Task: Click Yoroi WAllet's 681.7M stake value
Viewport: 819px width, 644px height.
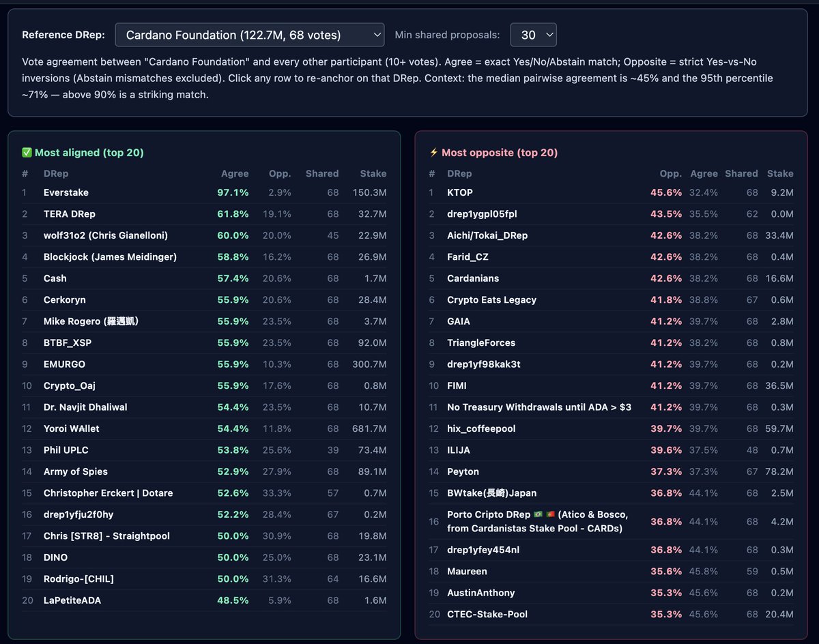Action: tap(369, 428)
